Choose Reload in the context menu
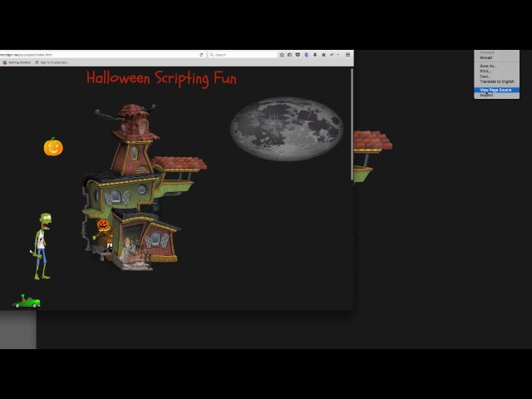The width and height of the screenshot is (532, 399). point(496,57)
